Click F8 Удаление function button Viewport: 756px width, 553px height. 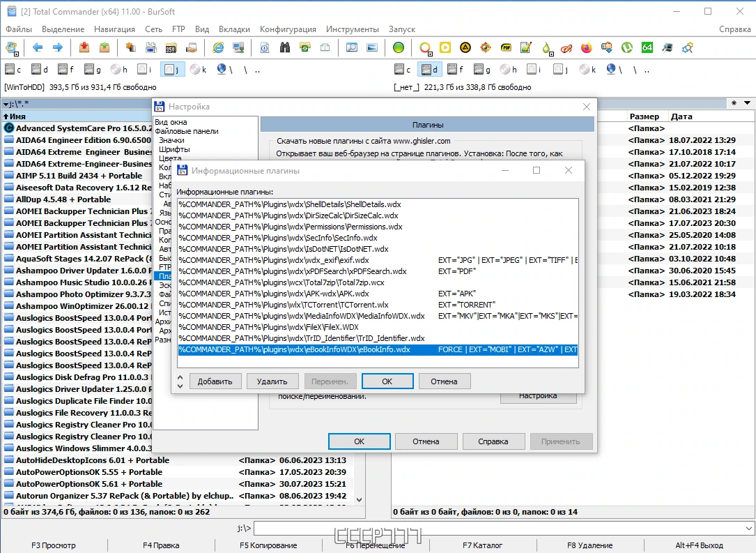click(x=589, y=545)
